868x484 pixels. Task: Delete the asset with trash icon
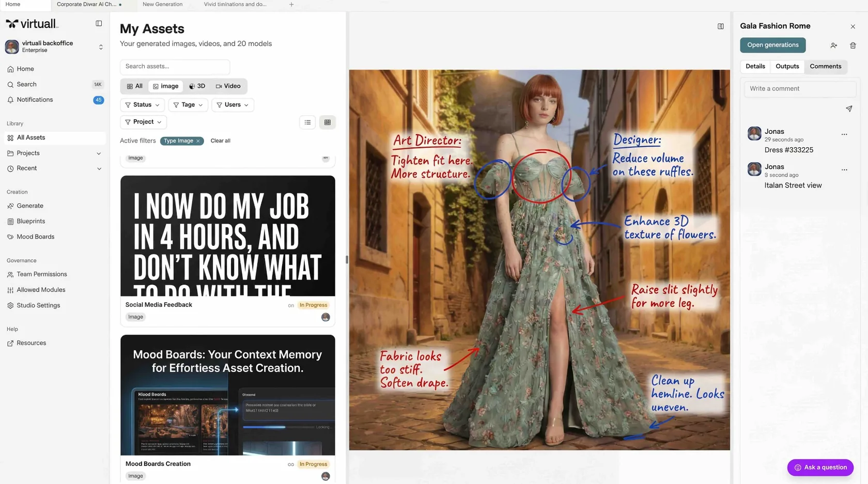(853, 45)
